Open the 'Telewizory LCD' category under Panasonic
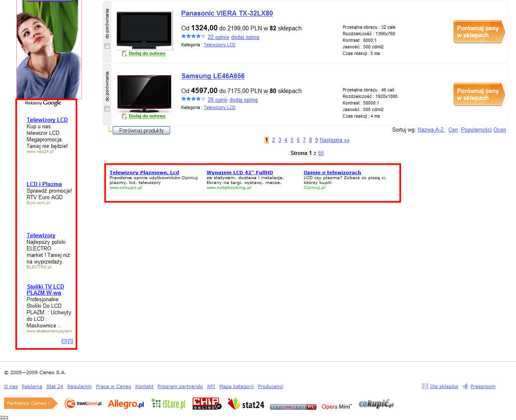516x420 pixels. coord(219,45)
